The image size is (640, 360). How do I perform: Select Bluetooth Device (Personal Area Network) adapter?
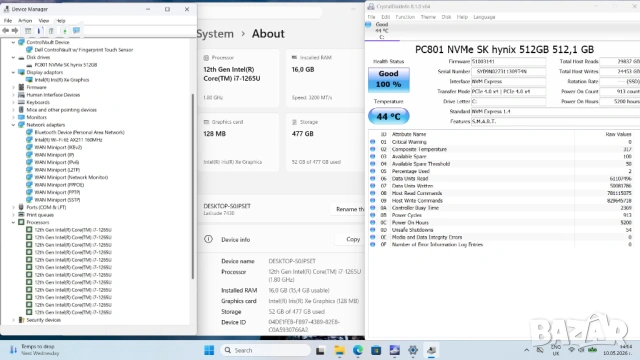79,132
